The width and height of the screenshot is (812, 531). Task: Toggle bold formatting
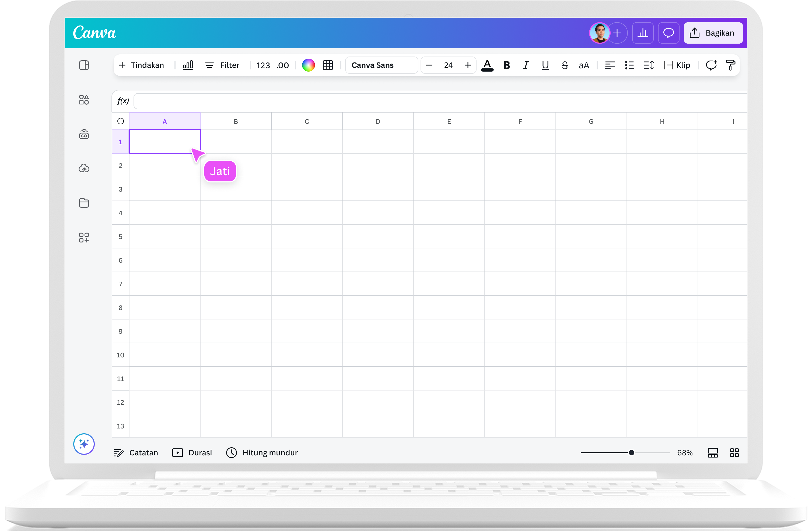point(506,65)
